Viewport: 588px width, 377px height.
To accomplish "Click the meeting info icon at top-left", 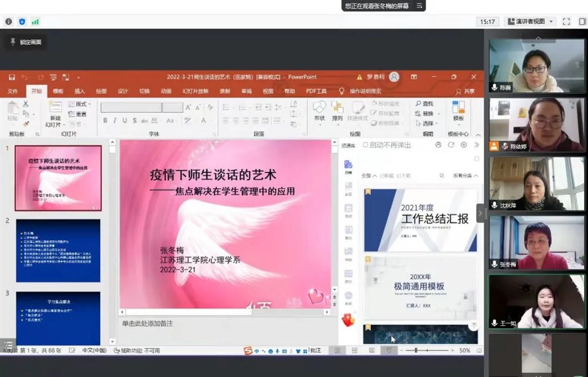I will (9, 22).
